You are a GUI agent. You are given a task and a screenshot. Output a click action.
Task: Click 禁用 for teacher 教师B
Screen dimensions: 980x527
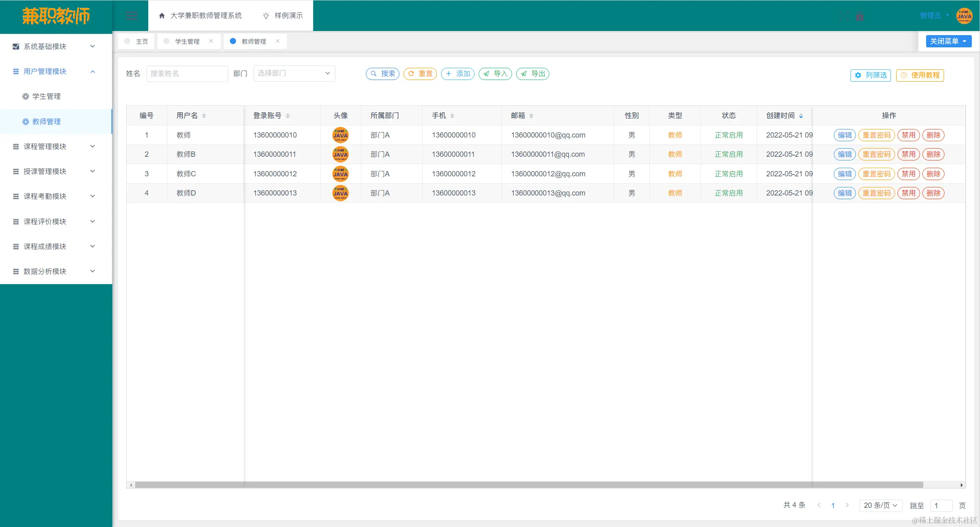(x=909, y=154)
